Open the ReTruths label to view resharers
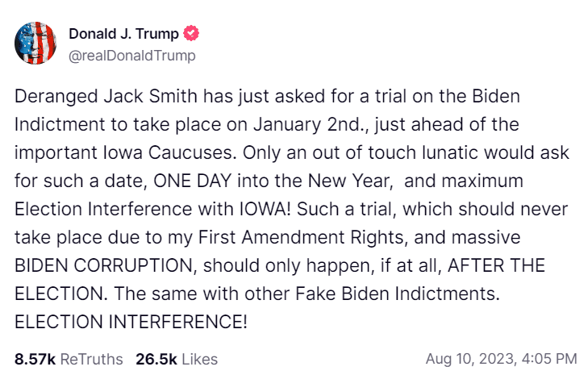Screen dimensions: 588x375 [91, 359]
